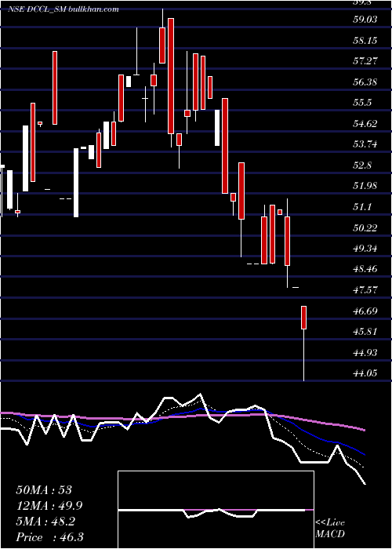Click the 48.46 price axis label

tap(365, 269)
